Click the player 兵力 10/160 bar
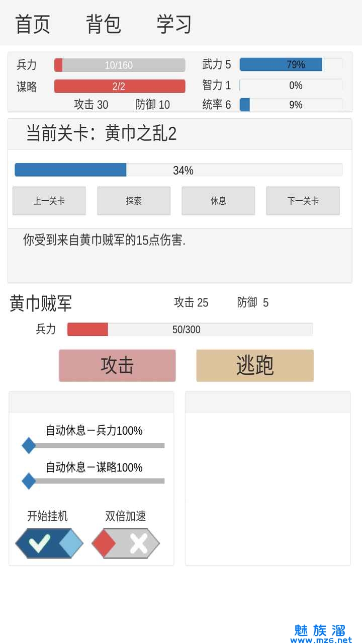 coord(120,65)
